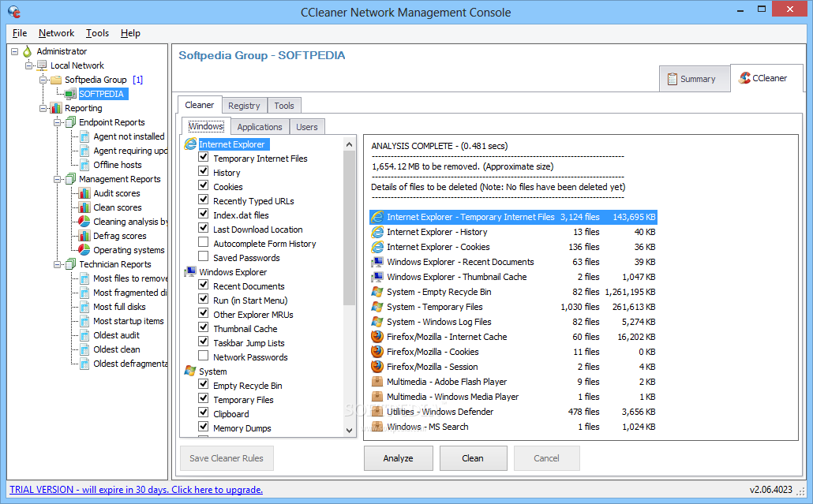Switch to the Registry tab
813x504 pixels.
coord(244,106)
